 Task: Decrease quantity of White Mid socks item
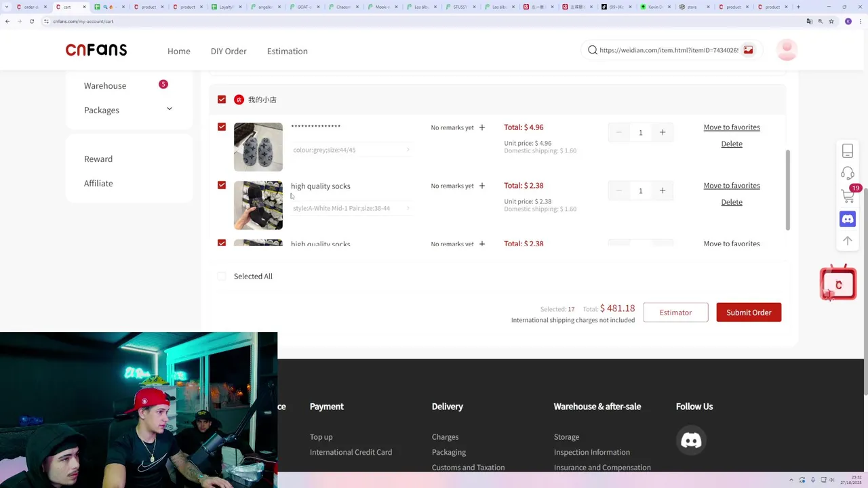click(x=618, y=190)
